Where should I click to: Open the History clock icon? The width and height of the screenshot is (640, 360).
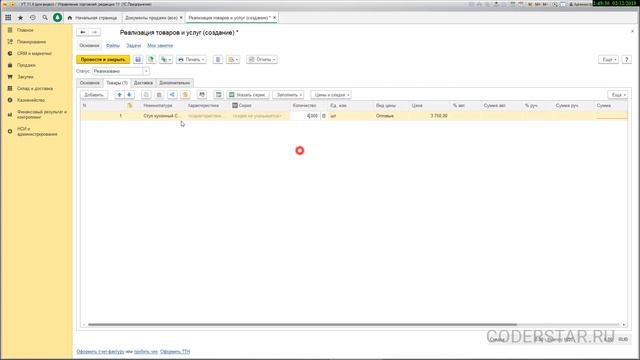[x=33, y=18]
